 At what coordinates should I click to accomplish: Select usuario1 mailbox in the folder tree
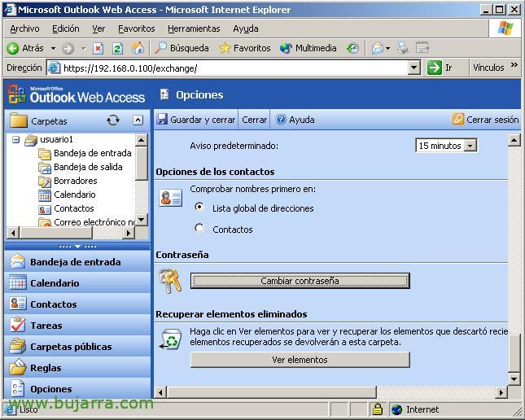(56, 139)
